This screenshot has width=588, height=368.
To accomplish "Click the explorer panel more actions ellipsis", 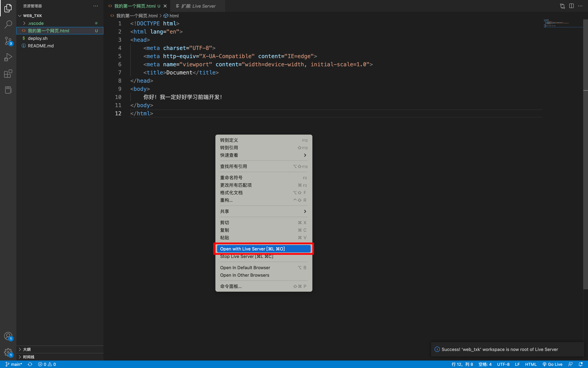I will point(95,6).
